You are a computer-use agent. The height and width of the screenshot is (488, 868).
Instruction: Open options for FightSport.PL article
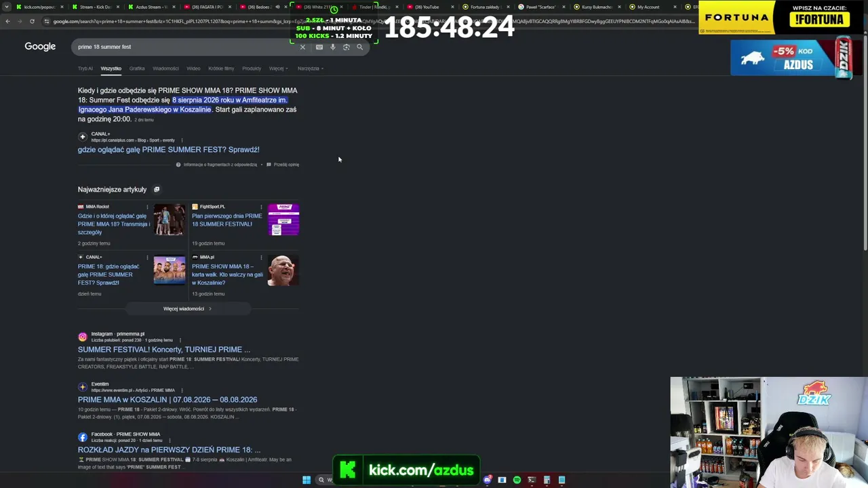(x=261, y=207)
